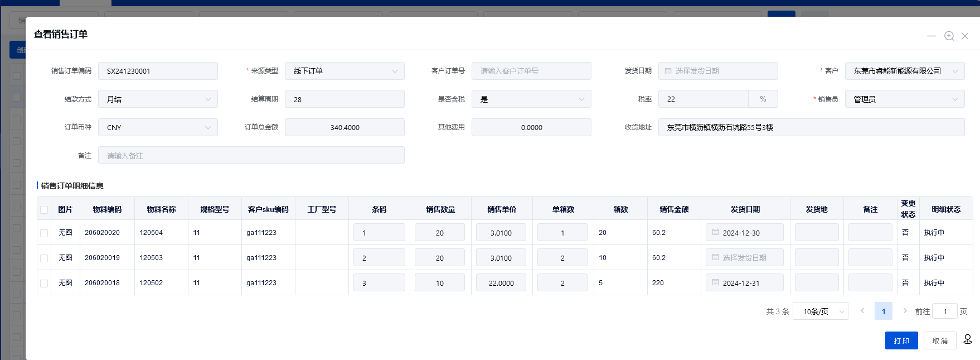Click the zoom-in magnifier icon in dialog header
980x360 pixels.
pyautogui.click(x=949, y=36)
